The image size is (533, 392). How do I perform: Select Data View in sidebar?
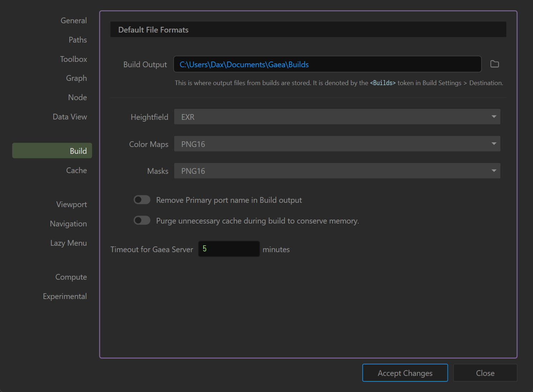[x=70, y=117]
